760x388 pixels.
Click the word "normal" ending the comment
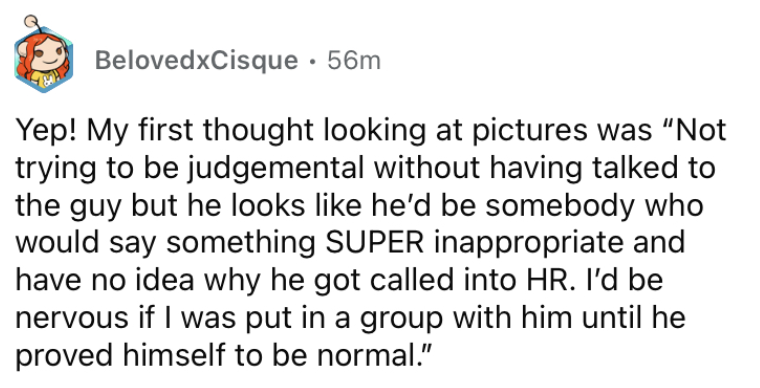[x=363, y=356]
